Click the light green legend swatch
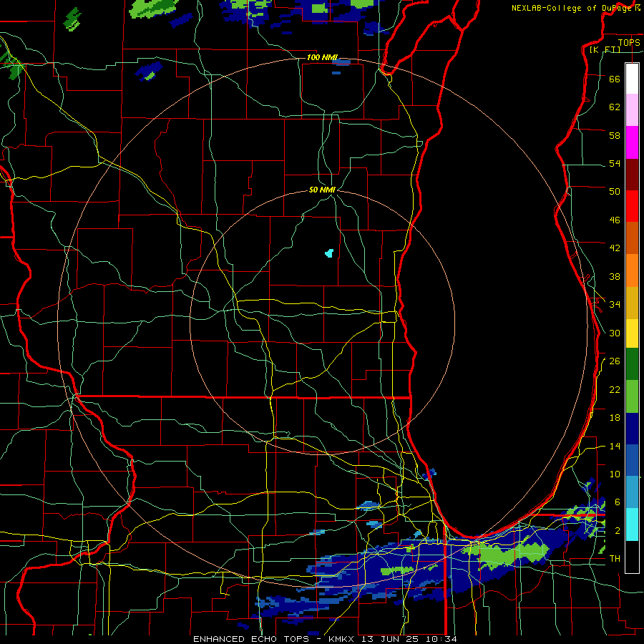The width and height of the screenshot is (644, 644). (x=632, y=396)
